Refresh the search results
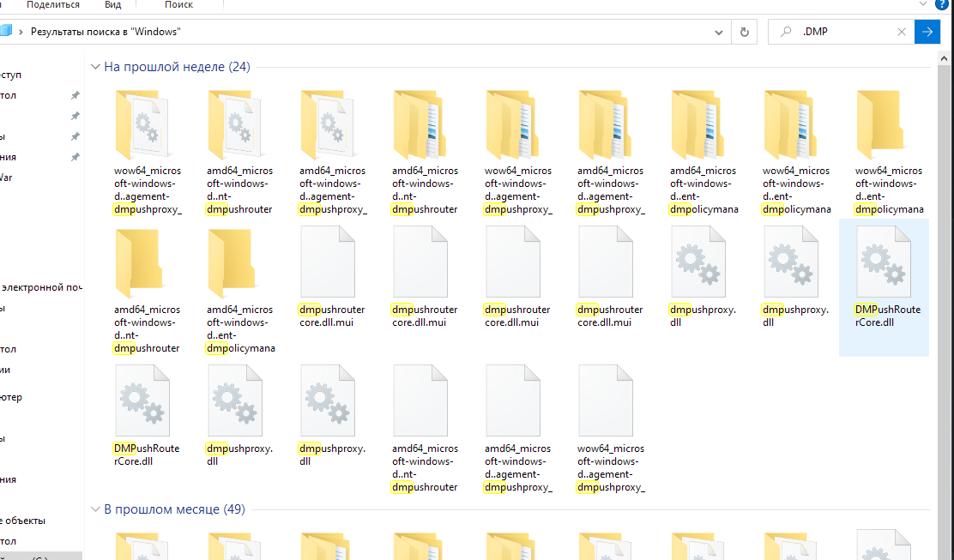Viewport: 954px width, 560px height. coord(744,32)
